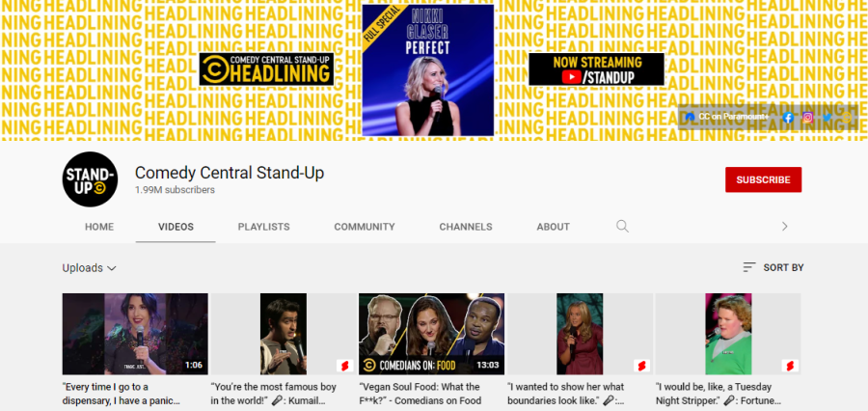Click the red SUBSCRIBE button

(764, 179)
